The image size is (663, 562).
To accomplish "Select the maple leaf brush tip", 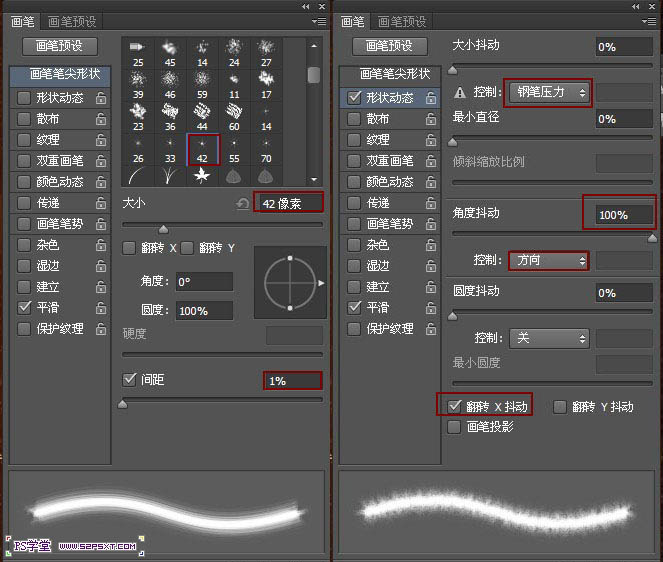I will (202, 176).
